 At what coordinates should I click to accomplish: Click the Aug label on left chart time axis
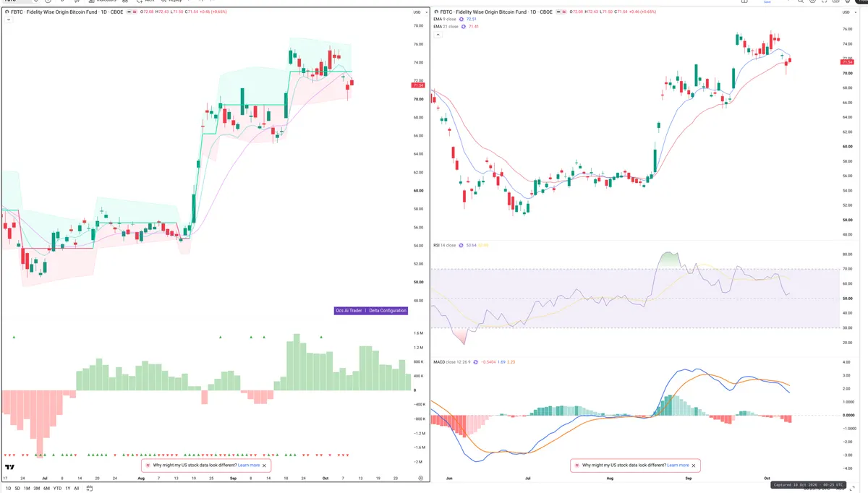140,479
